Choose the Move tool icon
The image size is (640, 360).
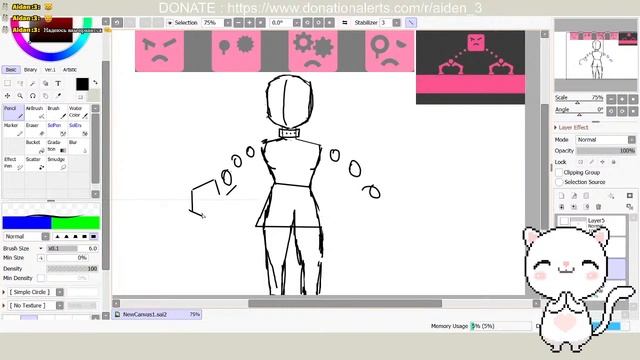pyautogui.click(x=7, y=96)
